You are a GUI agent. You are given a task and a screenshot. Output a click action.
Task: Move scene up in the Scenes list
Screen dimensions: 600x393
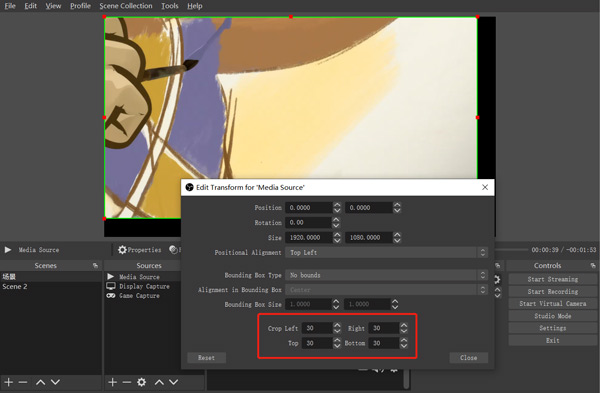[x=41, y=382]
